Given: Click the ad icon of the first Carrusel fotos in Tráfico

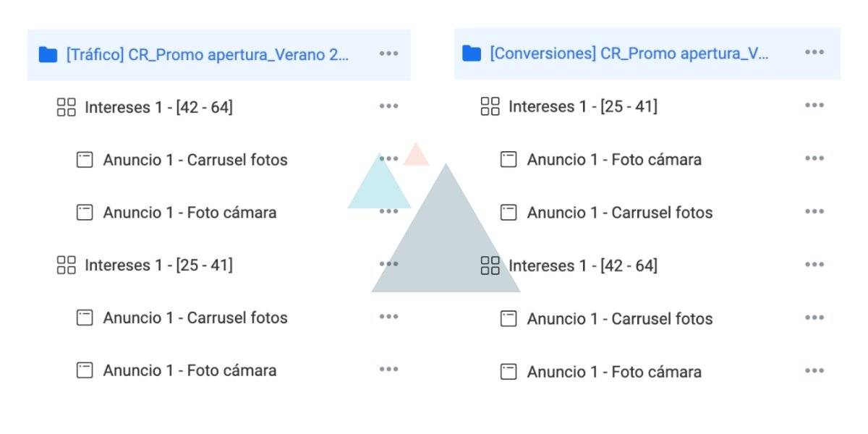Looking at the screenshot, I should pos(85,160).
